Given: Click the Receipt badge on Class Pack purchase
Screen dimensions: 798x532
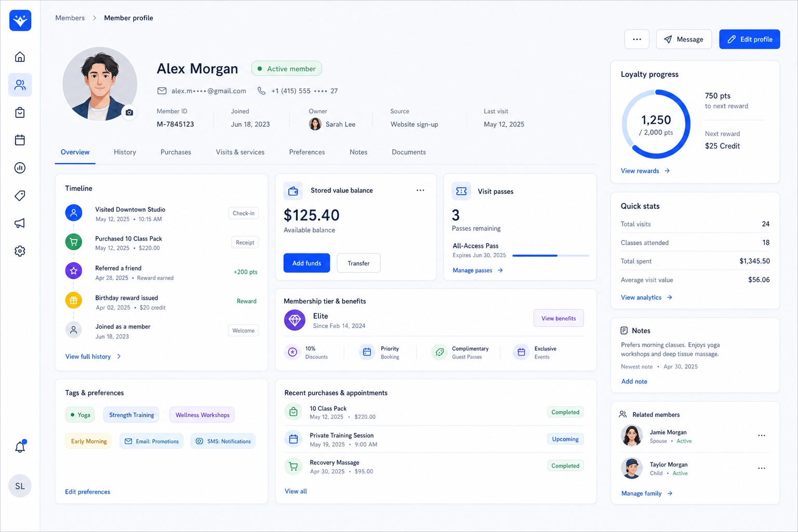Looking at the screenshot, I should (x=245, y=242).
